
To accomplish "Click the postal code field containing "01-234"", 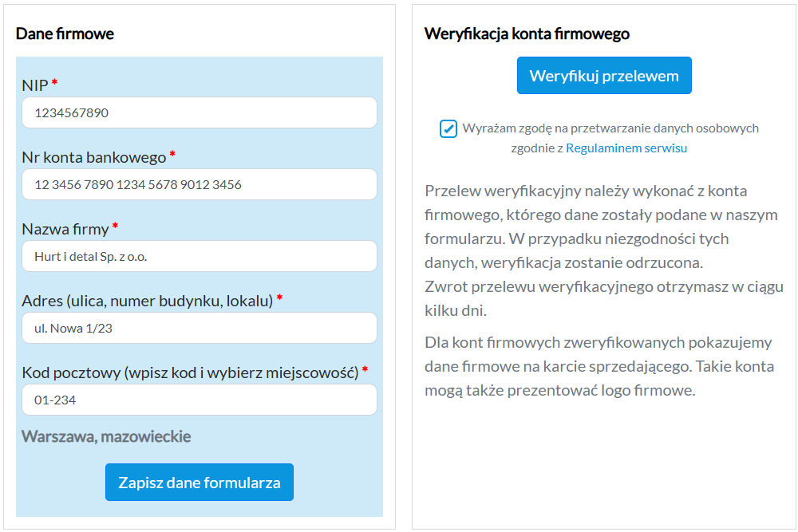I will (x=198, y=400).
